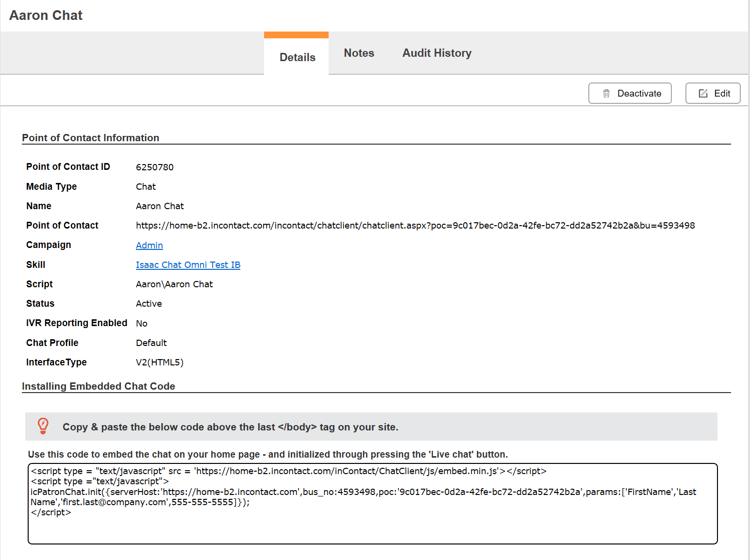Click the Campaign field label
The image size is (750, 560).
pos(49,245)
